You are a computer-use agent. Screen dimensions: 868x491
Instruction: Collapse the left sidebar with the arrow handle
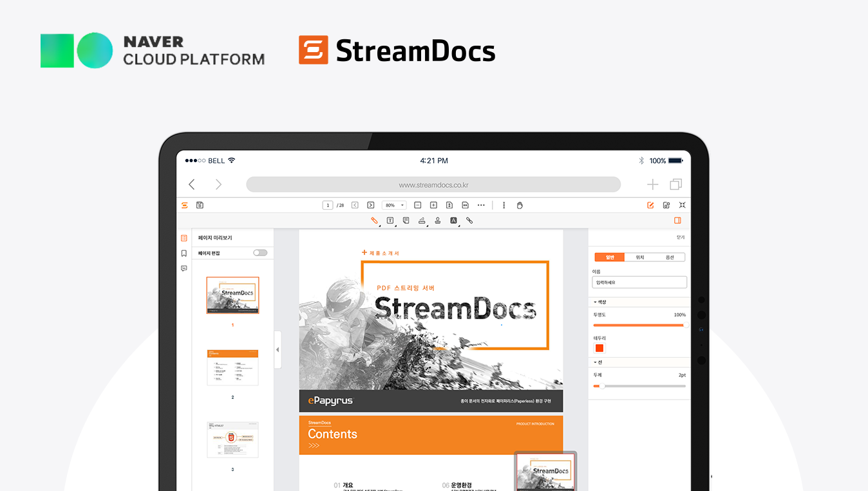278,349
